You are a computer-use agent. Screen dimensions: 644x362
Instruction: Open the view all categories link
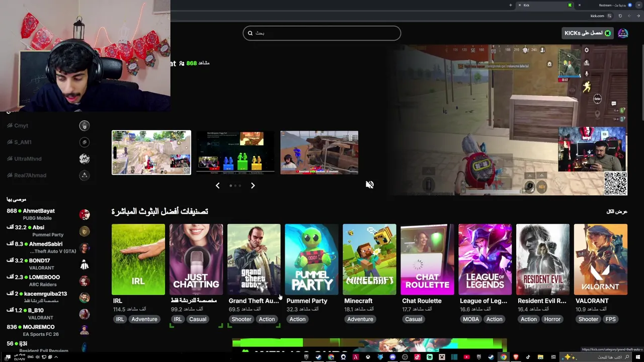pos(617,212)
